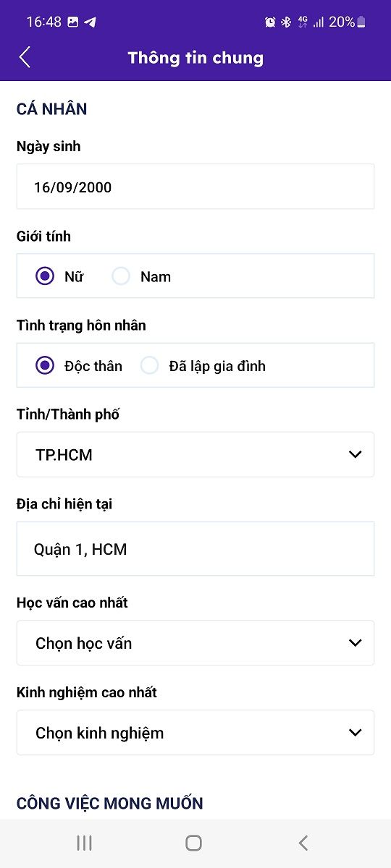The image size is (391, 868).
Task: Open recent apps navigation button
Action: click(84, 843)
